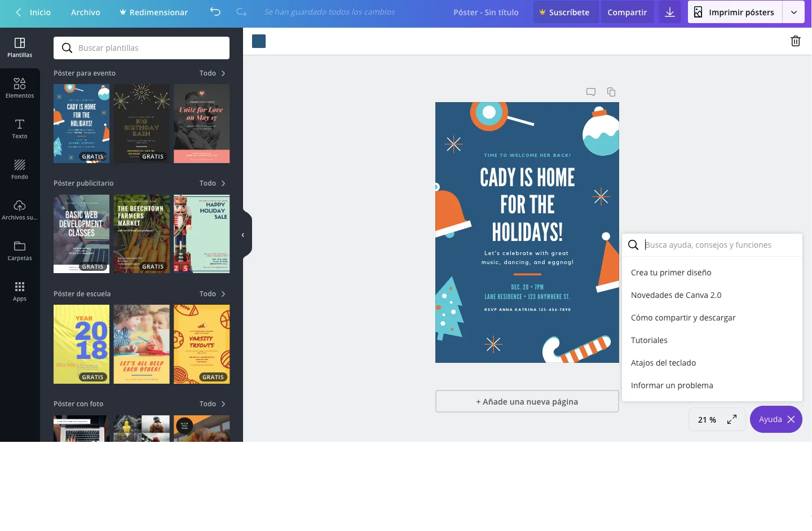The image size is (812, 531).
Task: Click the search magnifier icon in help panel
Action: (633, 245)
